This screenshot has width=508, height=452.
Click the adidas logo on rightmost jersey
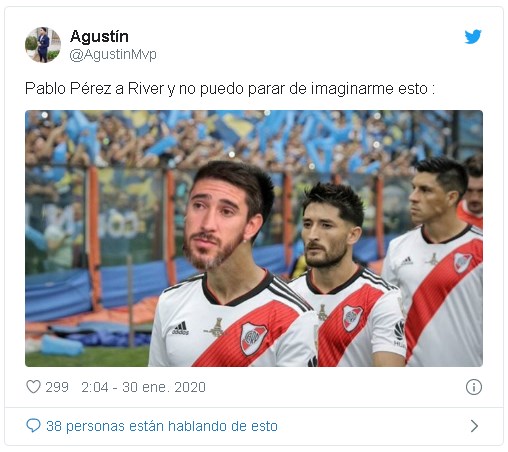(x=407, y=261)
